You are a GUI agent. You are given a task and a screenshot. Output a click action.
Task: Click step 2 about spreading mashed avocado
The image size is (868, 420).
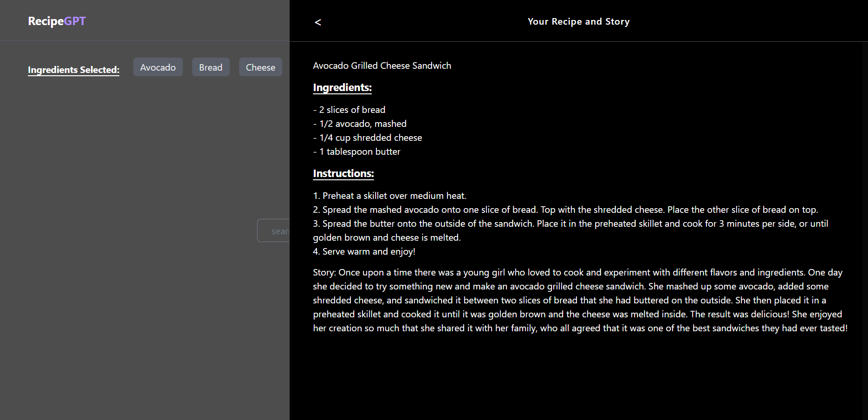565,210
